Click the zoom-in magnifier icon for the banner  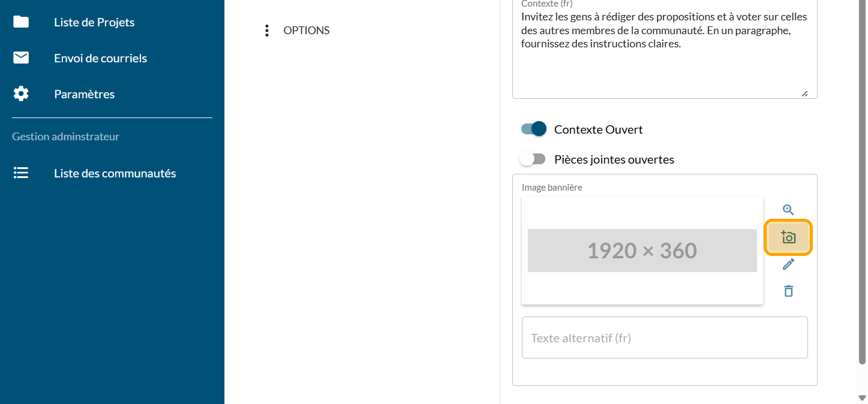[x=788, y=210]
